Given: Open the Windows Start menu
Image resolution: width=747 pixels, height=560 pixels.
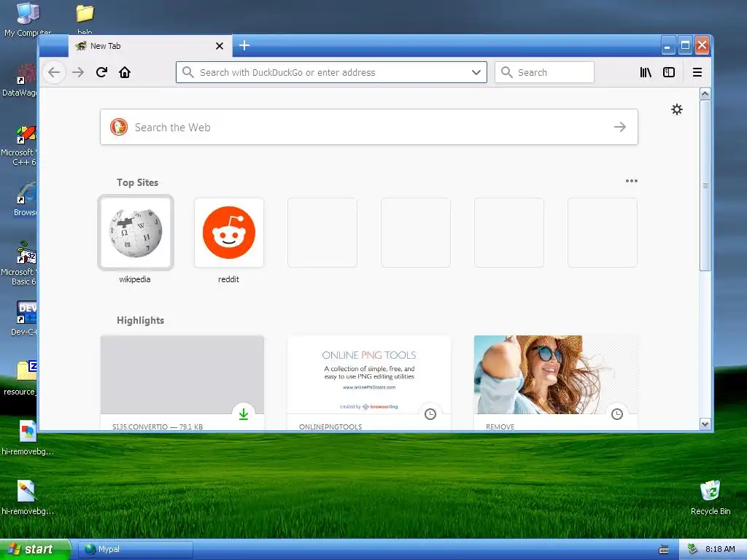Looking at the screenshot, I should 35,549.
